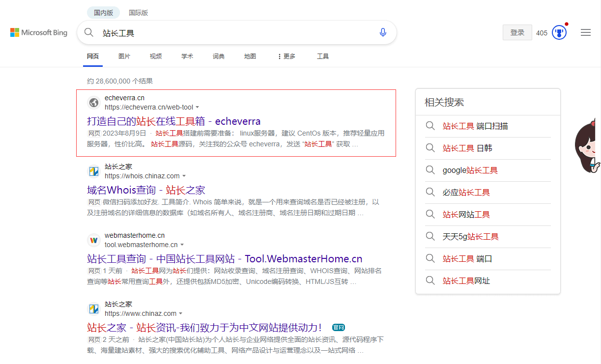
Task: Expand dropdown arrow next to echeverra.cn URL
Action: coord(198,107)
